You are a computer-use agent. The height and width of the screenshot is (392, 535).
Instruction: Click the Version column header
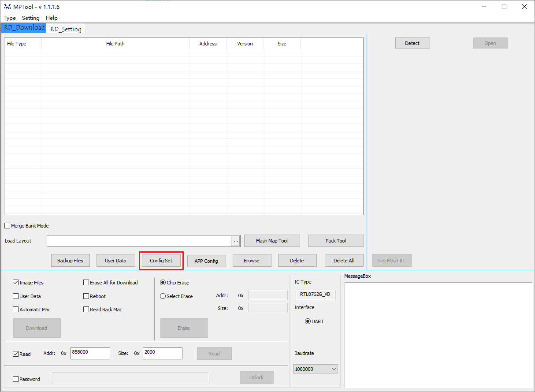tap(245, 44)
